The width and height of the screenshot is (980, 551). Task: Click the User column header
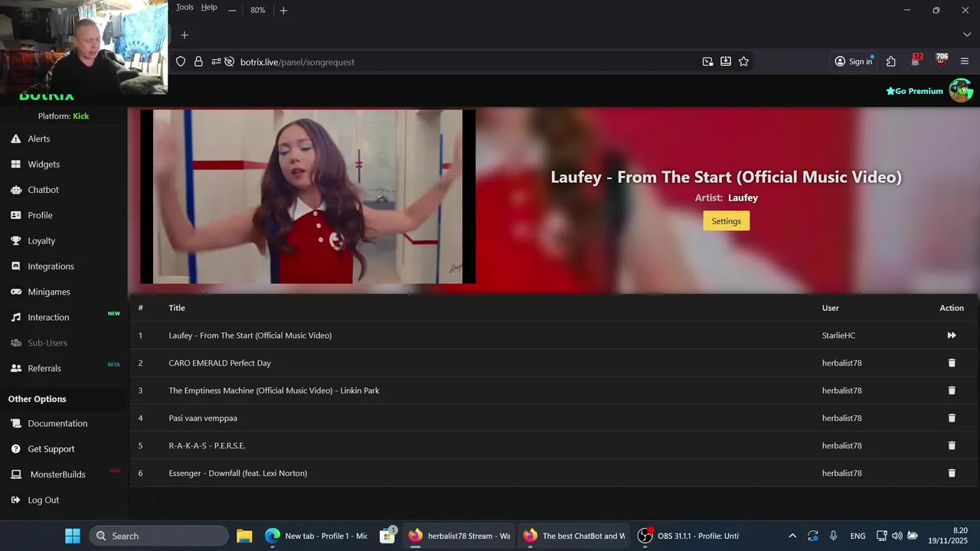830,308
